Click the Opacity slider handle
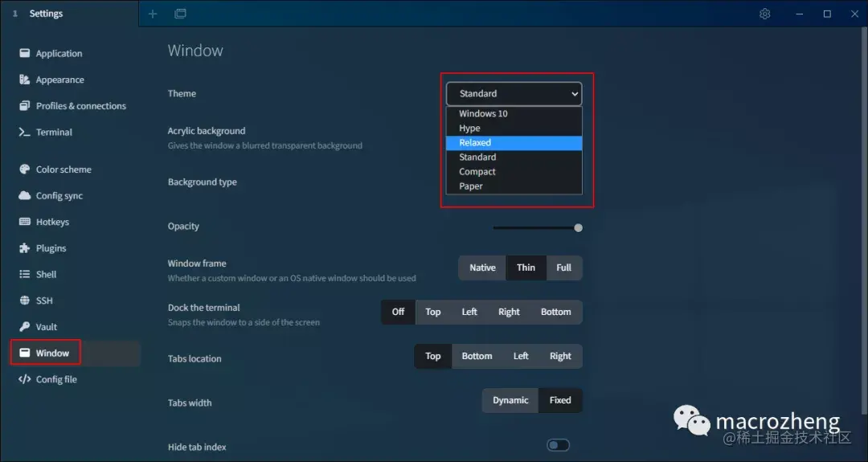This screenshot has width=868, height=462. click(578, 228)
